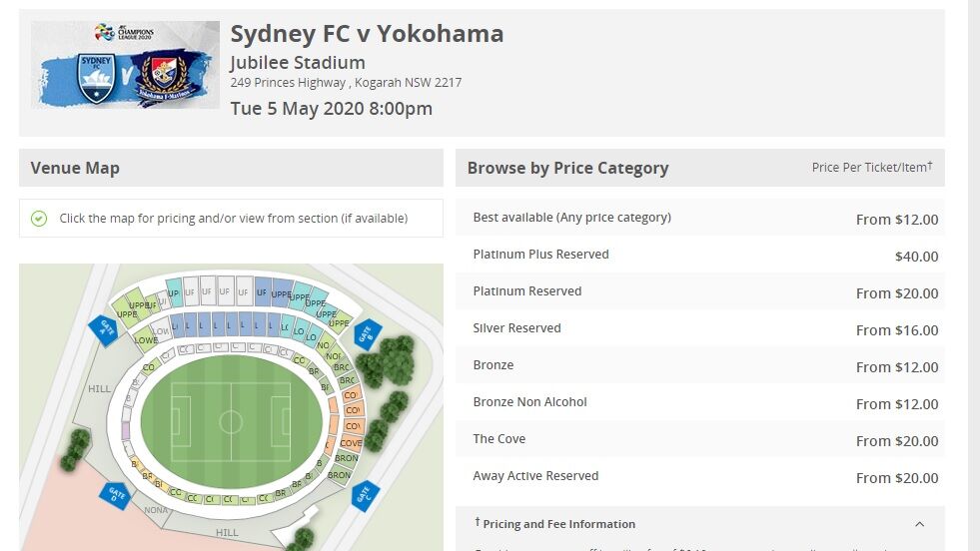Select the Bronze category row
This screenshot has height=551, width=980.
tap(700, 365)
